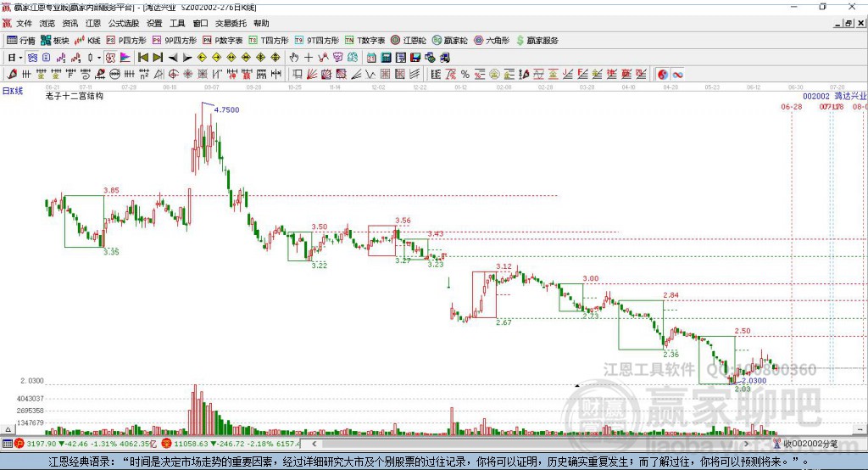Click the 沪 index status icon
Screen dimensions: 868x470
[19, 444]
